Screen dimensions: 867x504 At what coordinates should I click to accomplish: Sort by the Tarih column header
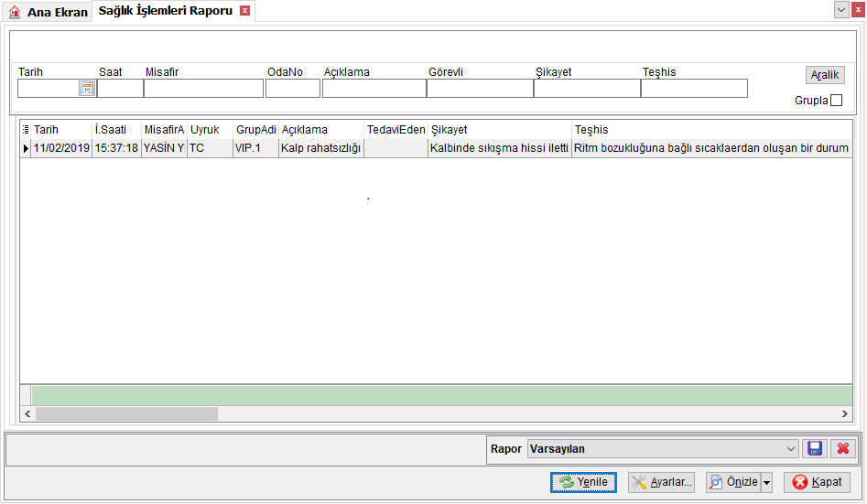(x=61, y=129)
